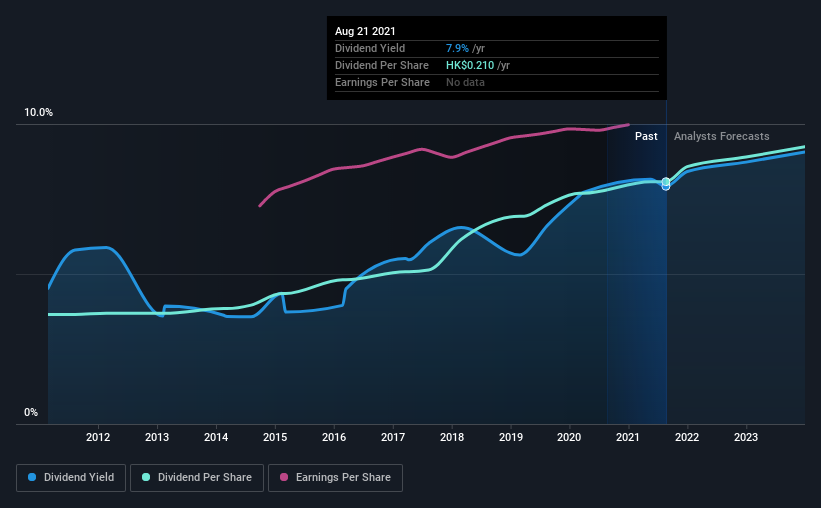Toggle the Dividend Per Share legend button
The width and height of the screenshot is (821, 508).
(197, 478)
